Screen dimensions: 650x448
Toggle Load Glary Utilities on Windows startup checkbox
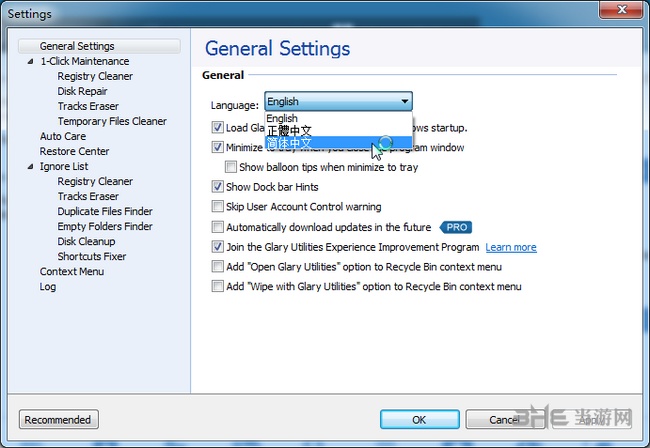(x=218, y=127)
